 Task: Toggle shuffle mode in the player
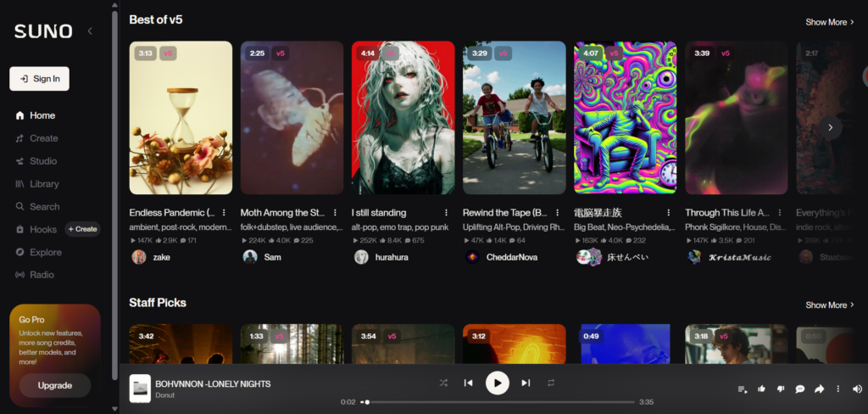pyautogui.click(x=443, y=383)
